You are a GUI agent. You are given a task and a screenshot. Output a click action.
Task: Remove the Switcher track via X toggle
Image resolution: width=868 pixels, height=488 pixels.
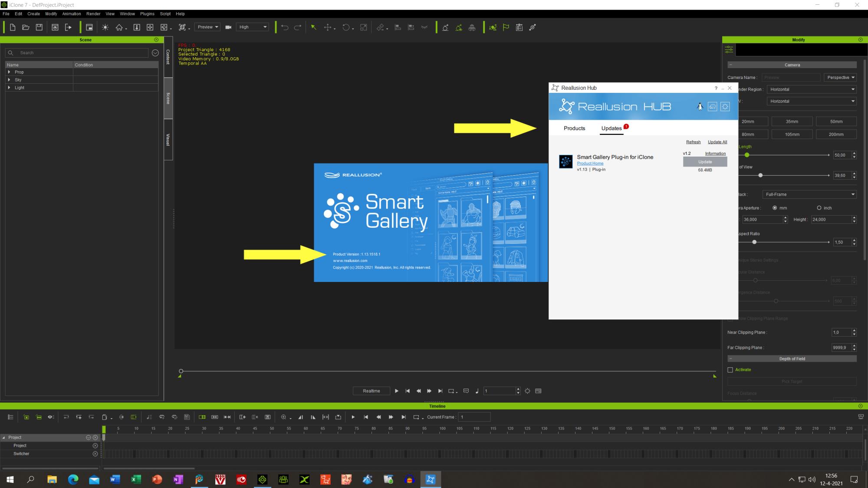click(95, 454)
